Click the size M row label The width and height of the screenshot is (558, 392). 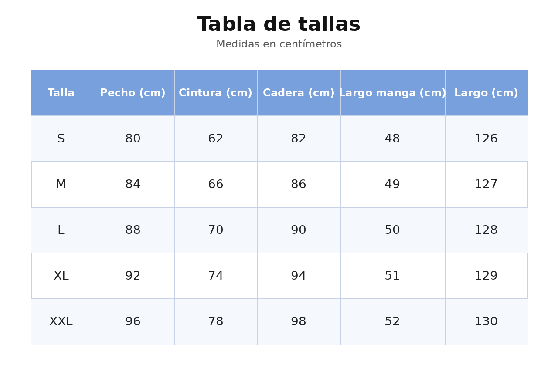coord(61,185)
